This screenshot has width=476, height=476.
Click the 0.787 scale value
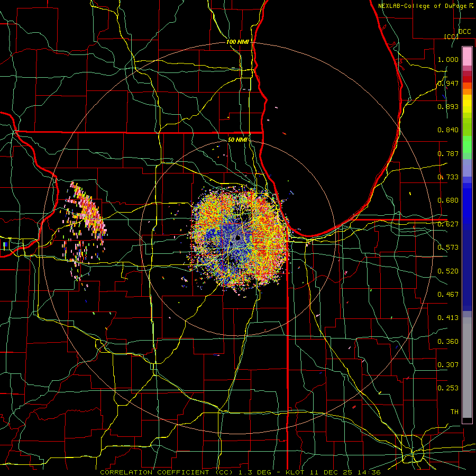coord(448,153)
